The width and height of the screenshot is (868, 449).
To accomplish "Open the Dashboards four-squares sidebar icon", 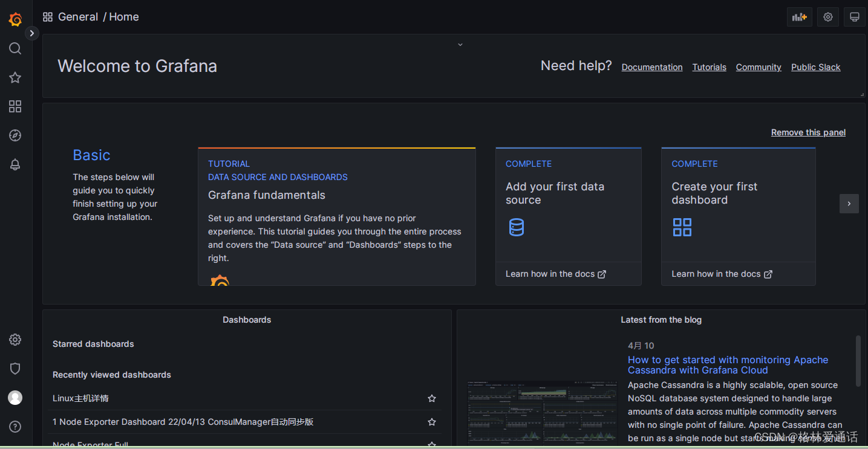I will (x=15, y=106).
